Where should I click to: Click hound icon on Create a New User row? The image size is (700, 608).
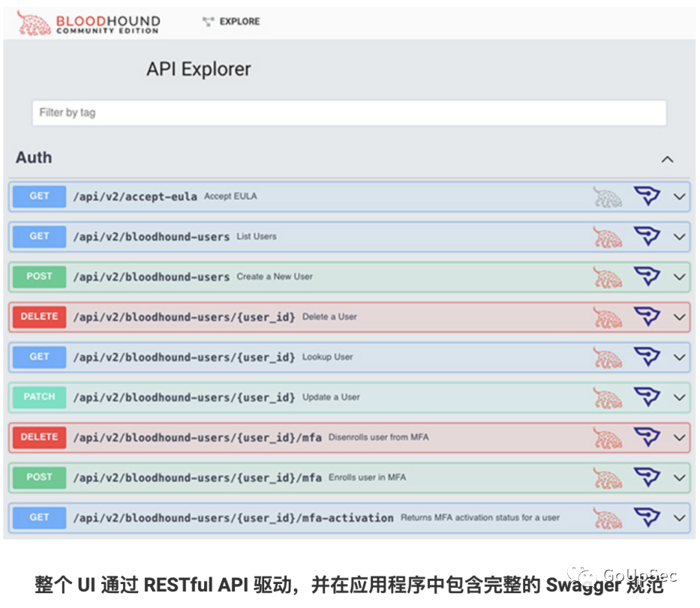point(608,277)
